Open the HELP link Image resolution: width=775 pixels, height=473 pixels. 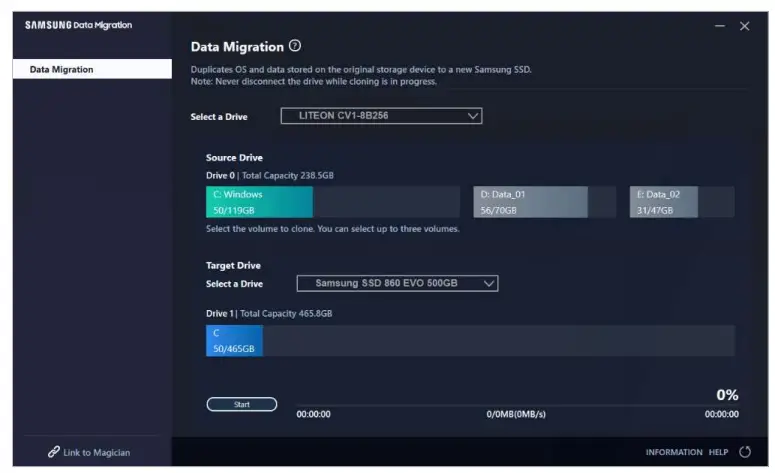[x=718, y=452]
